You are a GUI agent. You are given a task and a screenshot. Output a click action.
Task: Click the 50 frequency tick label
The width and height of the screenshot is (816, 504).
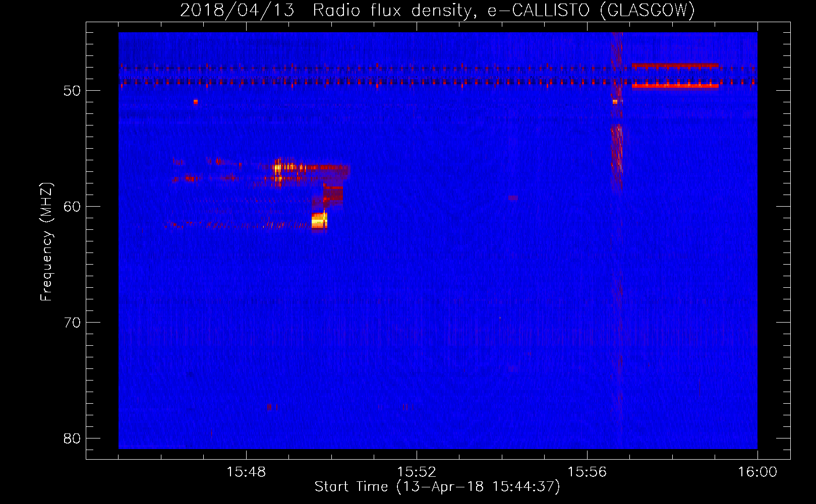tap(72, 91)
